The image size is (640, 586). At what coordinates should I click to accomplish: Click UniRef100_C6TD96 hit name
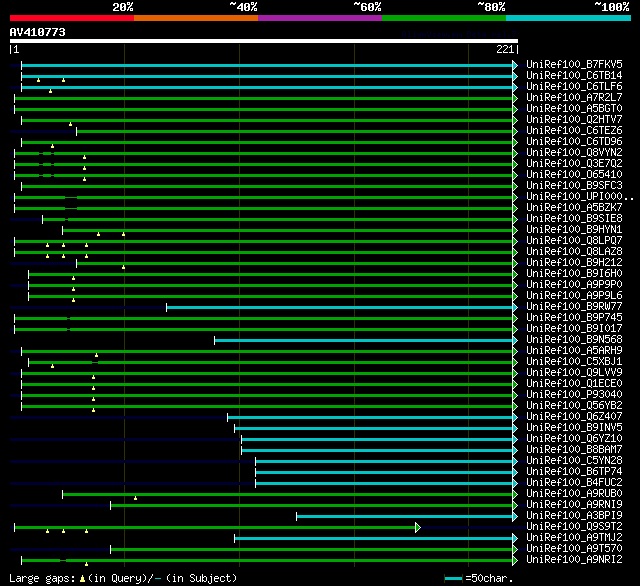[574, 142]
